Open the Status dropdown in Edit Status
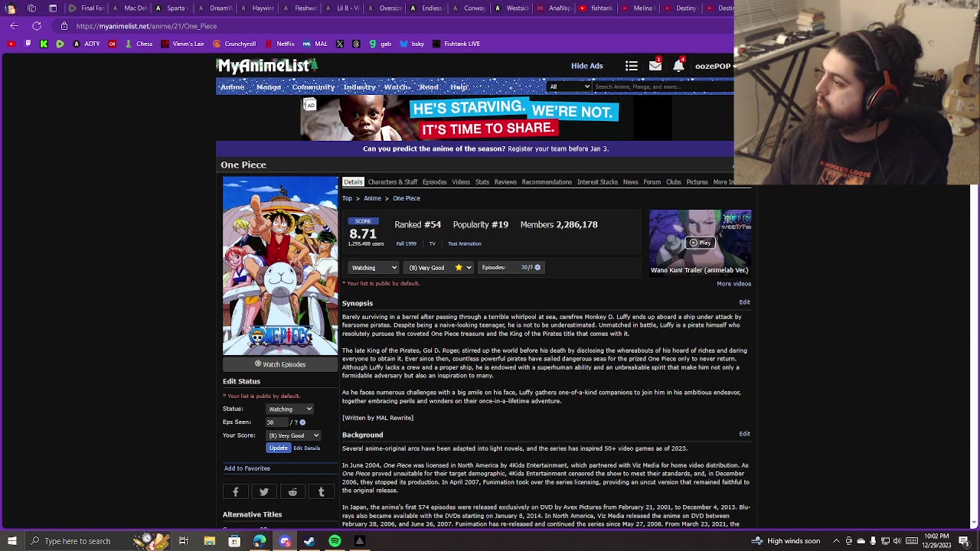This screenshot has width=980, height=551. click(x=289, y=409)
